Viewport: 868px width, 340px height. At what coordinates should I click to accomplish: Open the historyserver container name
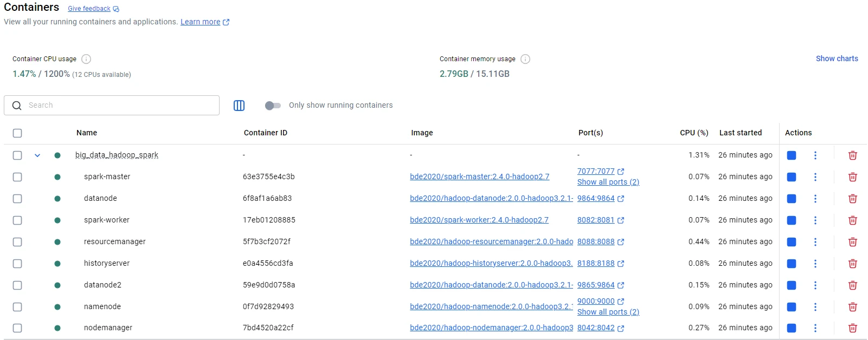pos(107,264)
